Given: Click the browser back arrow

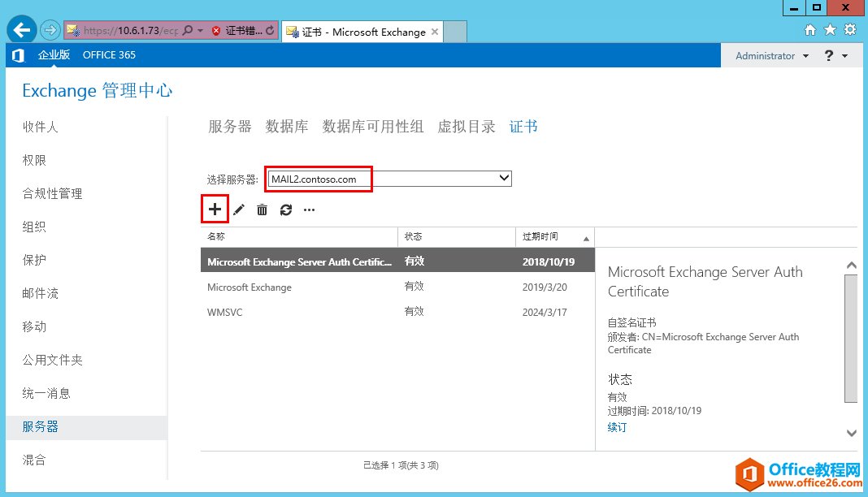Looking at the screenshot, I should click(20, 29).
